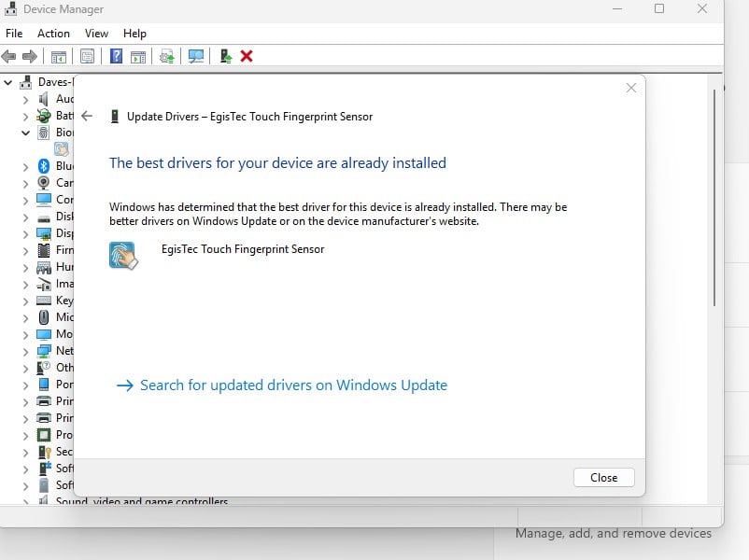The height and width of the screenshot is (560, 749).
Task: Click the fingerprint sensor icon in the dialog
Action: [x=123, y=256]
